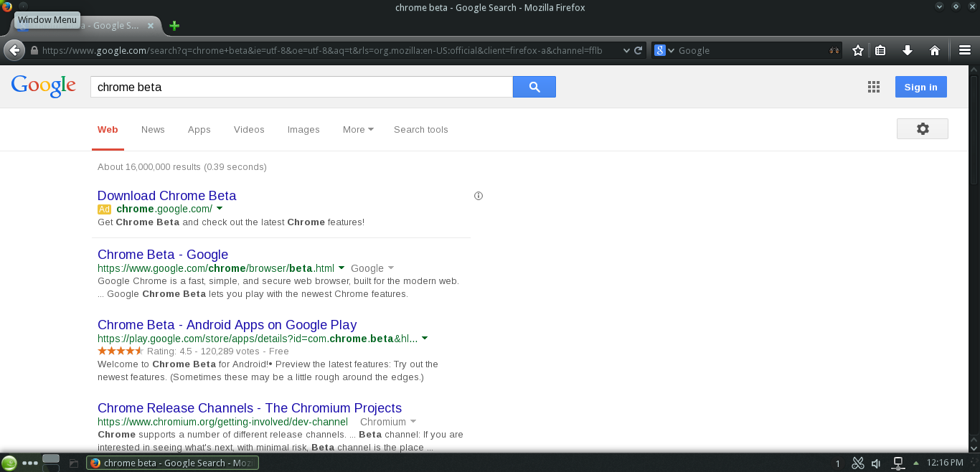
Task: Open the volume tray icon
Action: tap(877, 463)
